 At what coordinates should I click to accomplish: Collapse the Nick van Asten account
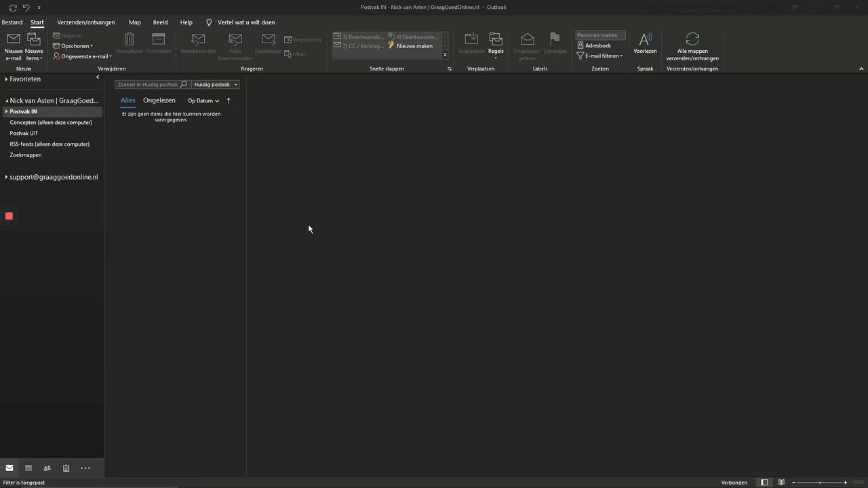[x=6, y=101]
